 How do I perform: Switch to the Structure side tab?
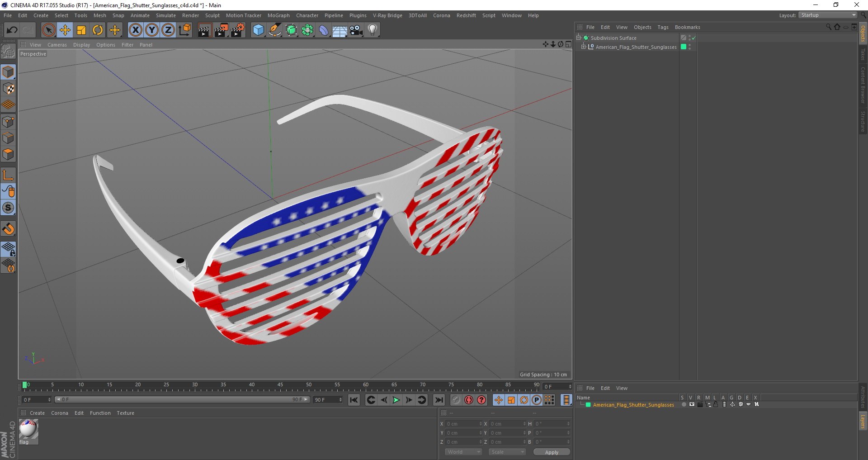pos(863,121)
